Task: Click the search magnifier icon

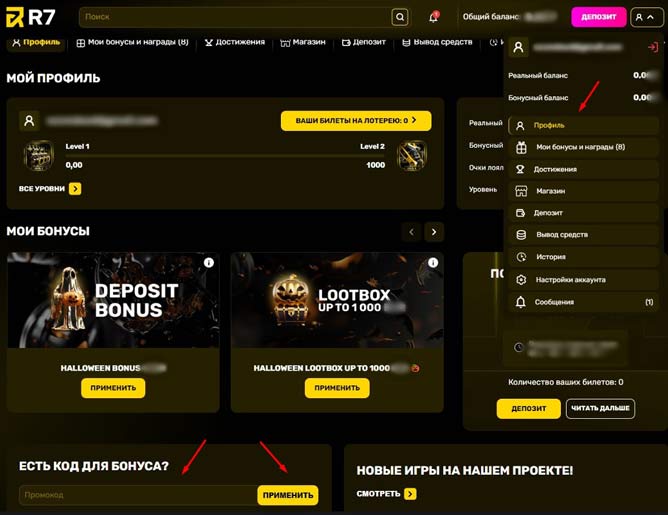Action: point(399,17)
